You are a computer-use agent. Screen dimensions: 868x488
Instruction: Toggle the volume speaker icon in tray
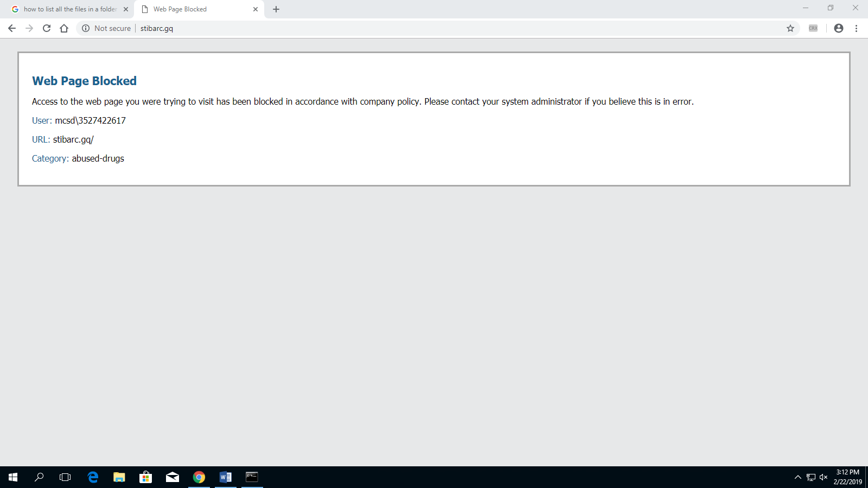coord(824,477)
